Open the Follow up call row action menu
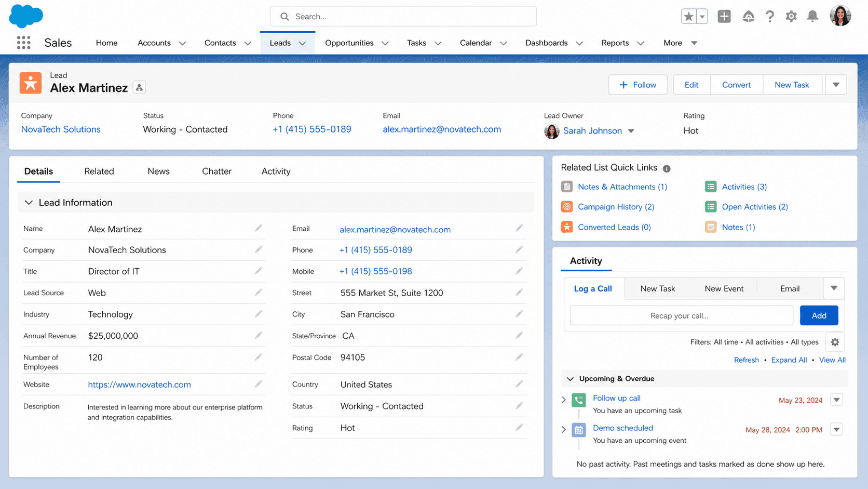Viewport: 868px width, 489px height. 836,400
